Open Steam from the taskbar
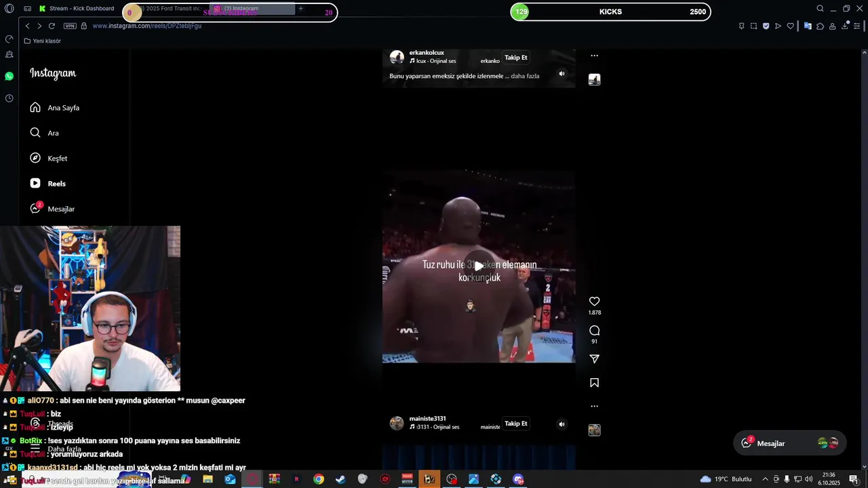The width and height of the screenshot is (868, 488). click(340, 479)
